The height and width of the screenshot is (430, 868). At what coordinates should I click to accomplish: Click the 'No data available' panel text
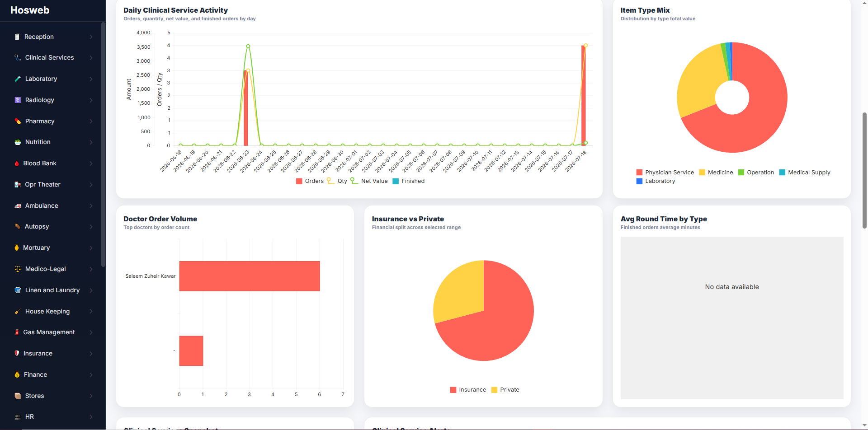(732, 287)
